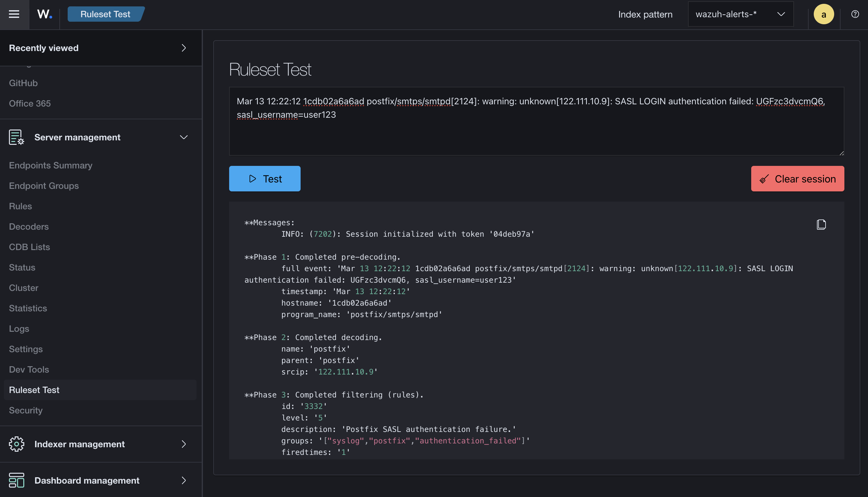Open Dev Tools
This screenshot has width=868, height=497.
pyautogui.click(x=29, y=369)
